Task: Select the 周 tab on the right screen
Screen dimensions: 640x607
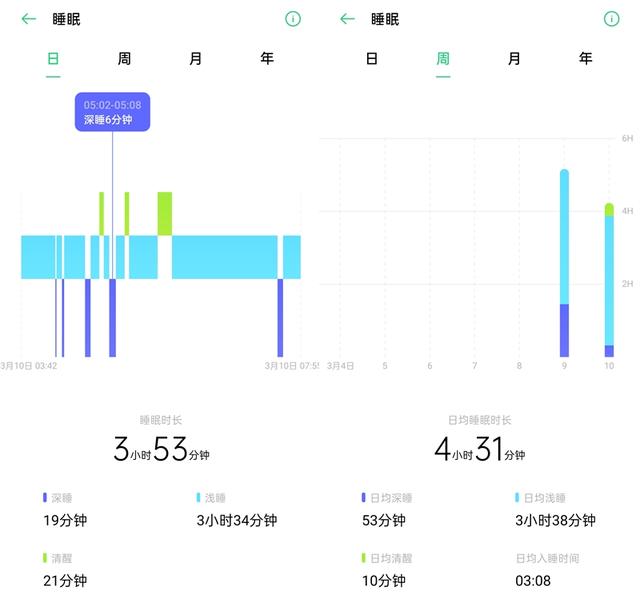Action: (443, 59)
